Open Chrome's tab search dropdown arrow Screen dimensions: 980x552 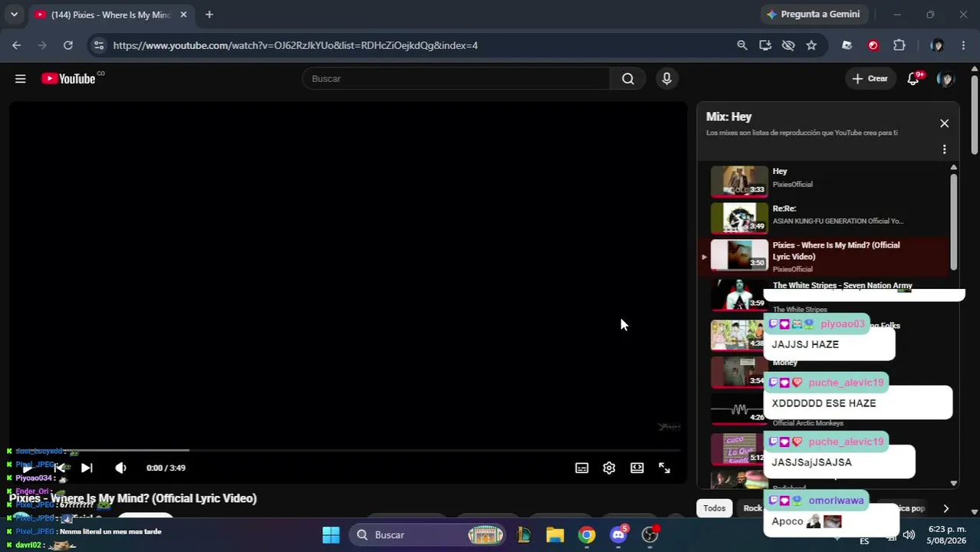tap(14, 15)
